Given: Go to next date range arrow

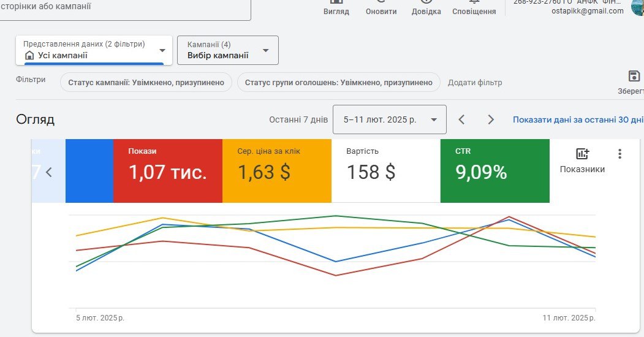Looking at the screenshot, I should [490, 119].
